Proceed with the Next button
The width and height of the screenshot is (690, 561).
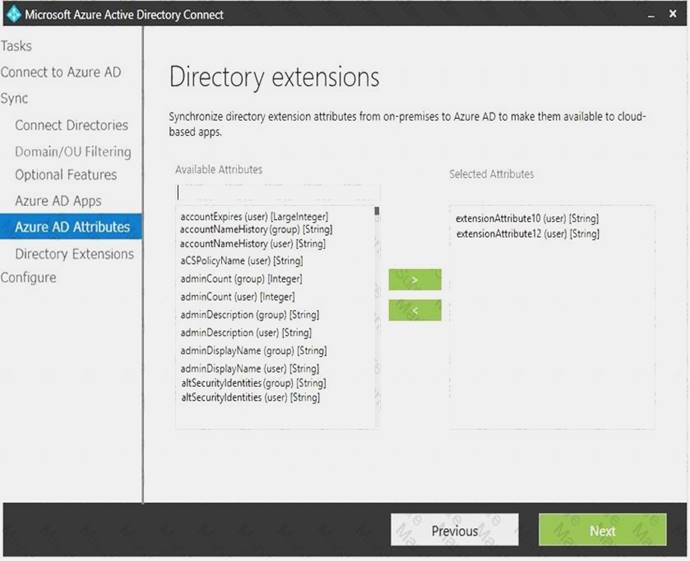pyautogui.click(x=602, y=530)
